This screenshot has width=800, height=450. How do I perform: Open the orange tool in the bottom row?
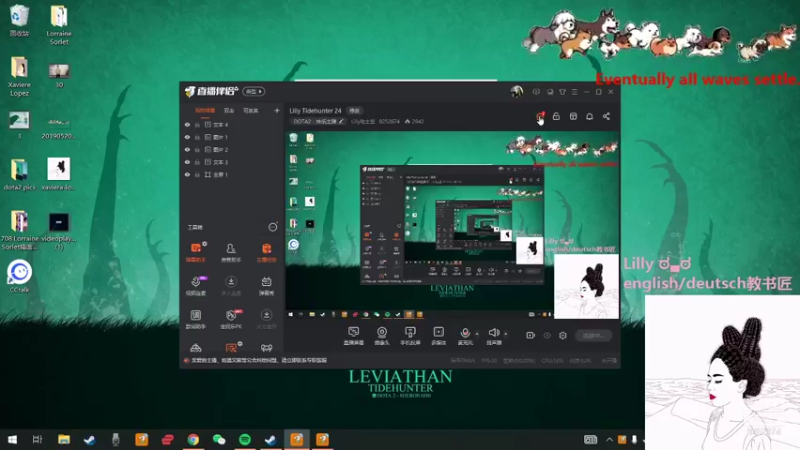(231, 348)
